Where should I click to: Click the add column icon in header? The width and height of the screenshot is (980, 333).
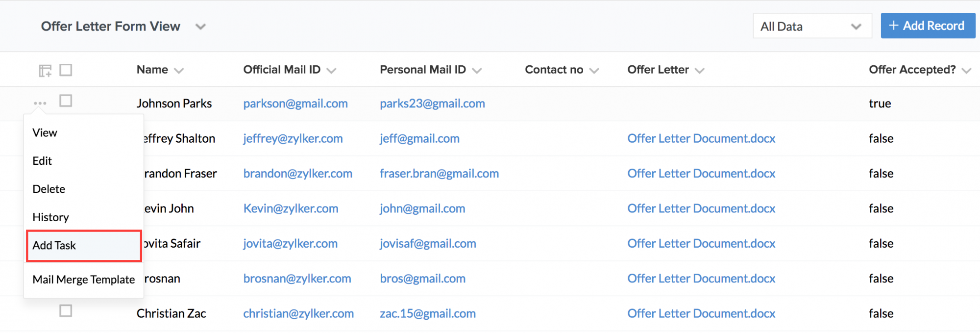[45, 71]
